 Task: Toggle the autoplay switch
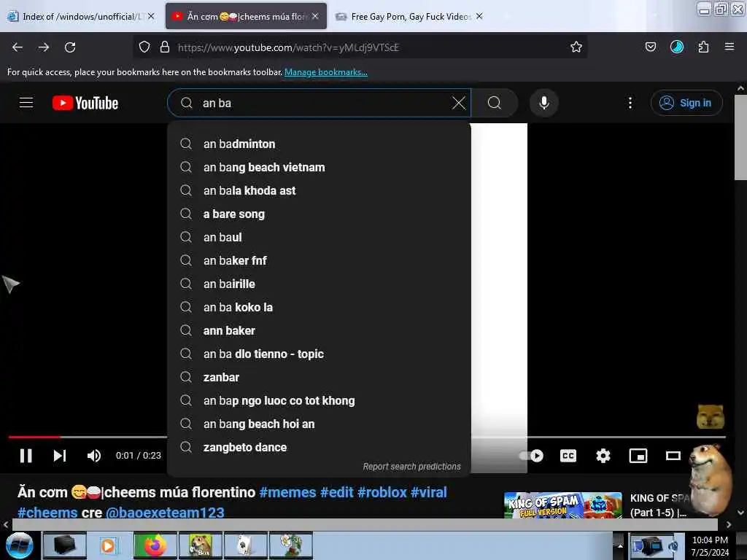(531, 456)
